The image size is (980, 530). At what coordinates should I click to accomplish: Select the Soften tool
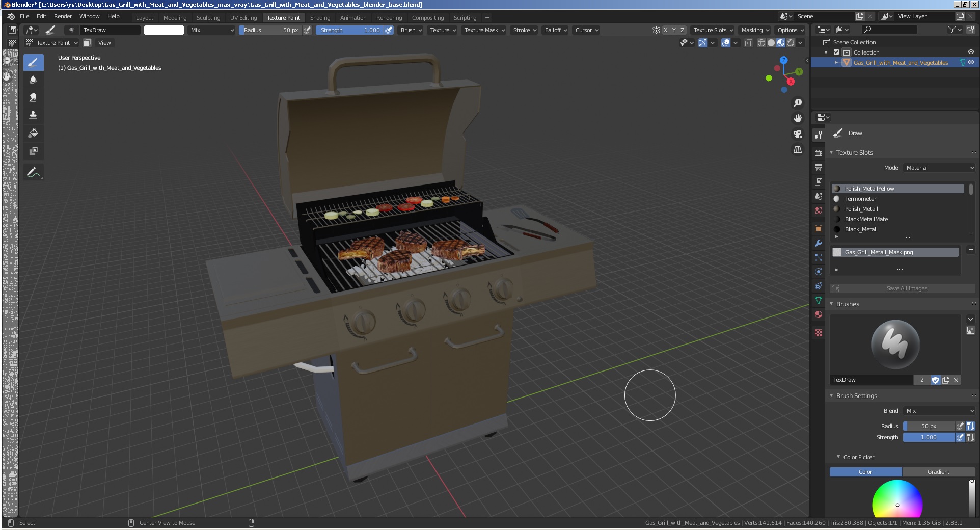coord(33,80)
